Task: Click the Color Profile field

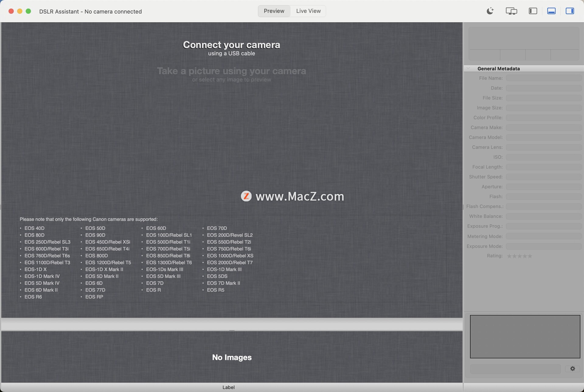Action: coord(544,118)
